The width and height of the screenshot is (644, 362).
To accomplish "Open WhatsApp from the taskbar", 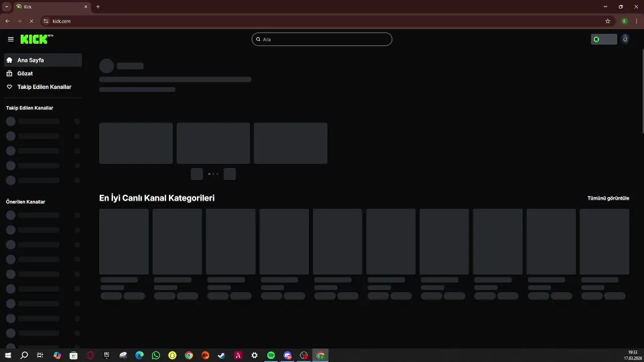I will [x=156, y=355].
